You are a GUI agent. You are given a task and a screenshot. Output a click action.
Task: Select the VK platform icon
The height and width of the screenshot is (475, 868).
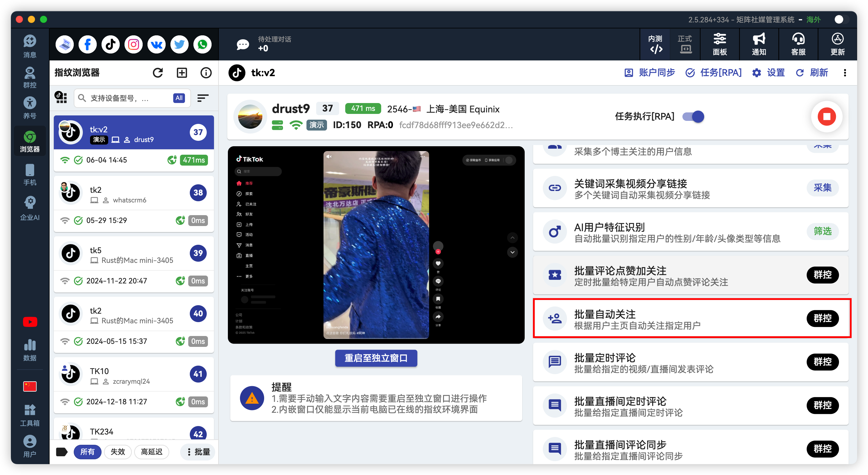[x=156, y=44]
